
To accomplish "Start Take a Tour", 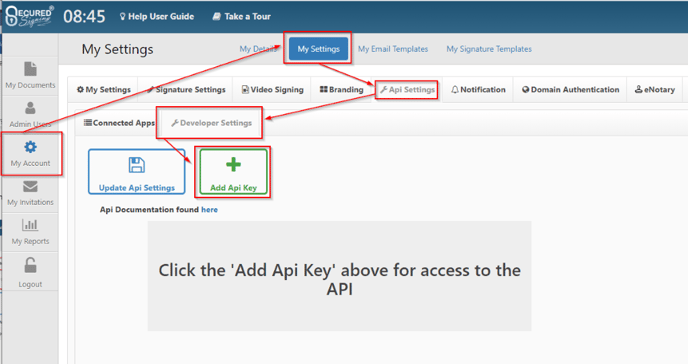I will coord(241,17).
